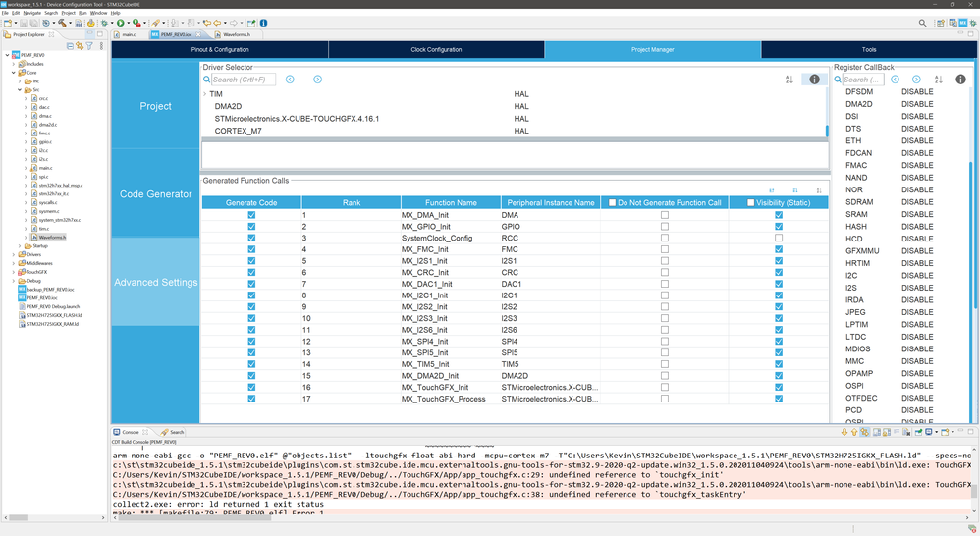
Task: Switch to the Search view tab
Action: coord(173,432)
